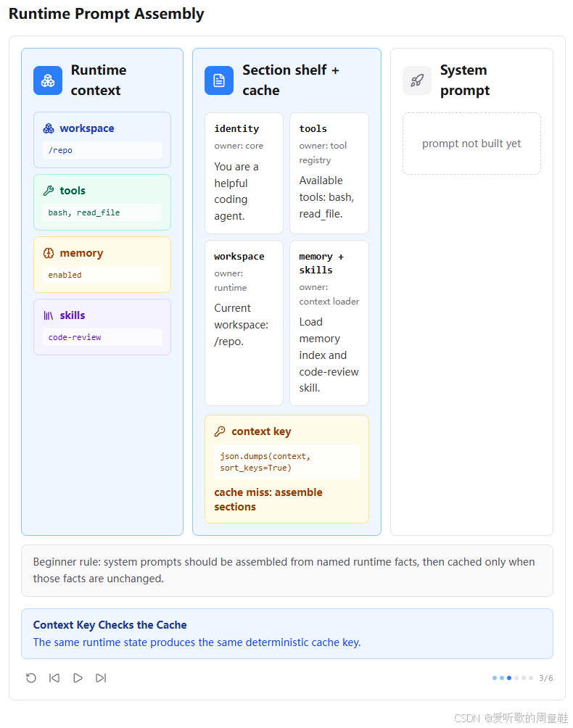Open the memory + skills section card
This screenshot has width=573, height=728.
[329, 323]
